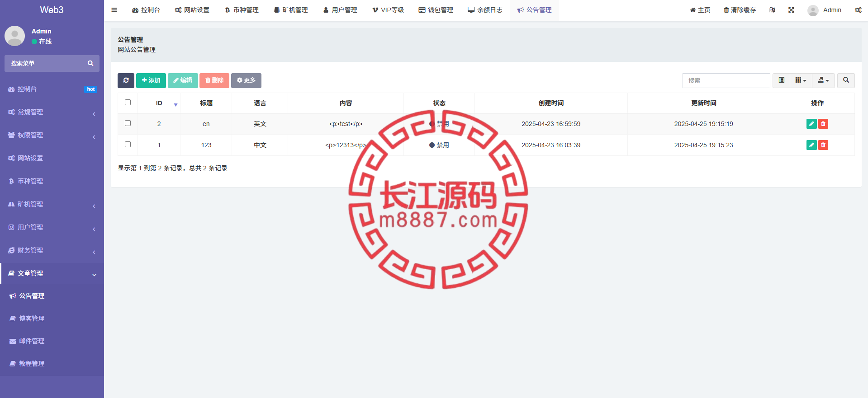Click 清除缓存 in the top bar
Viewport: 868px width, 398px height.
[x=740, y=10]
